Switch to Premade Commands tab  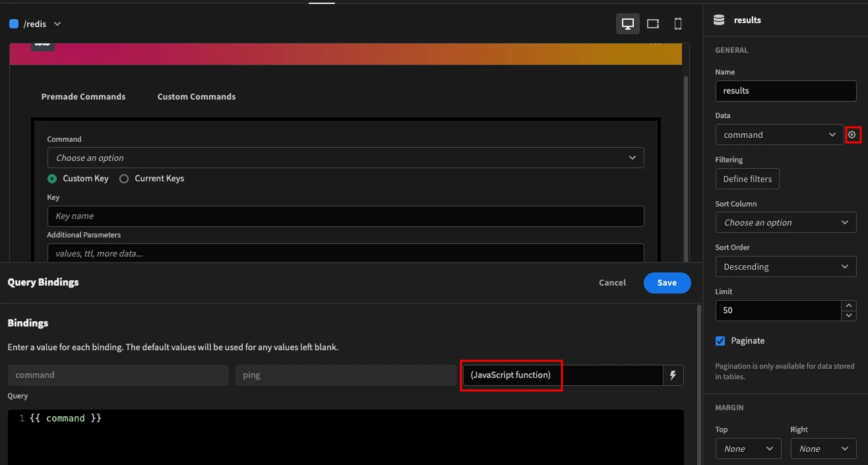click(x=83, y=96)
